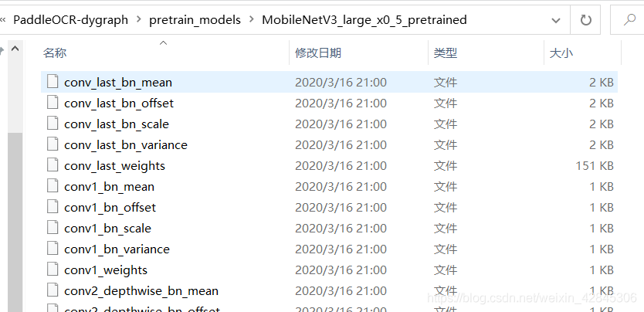644x312 pixels.
Task: Click the file icon of conv1_bn_offset
Action: [x=53, y=207]
